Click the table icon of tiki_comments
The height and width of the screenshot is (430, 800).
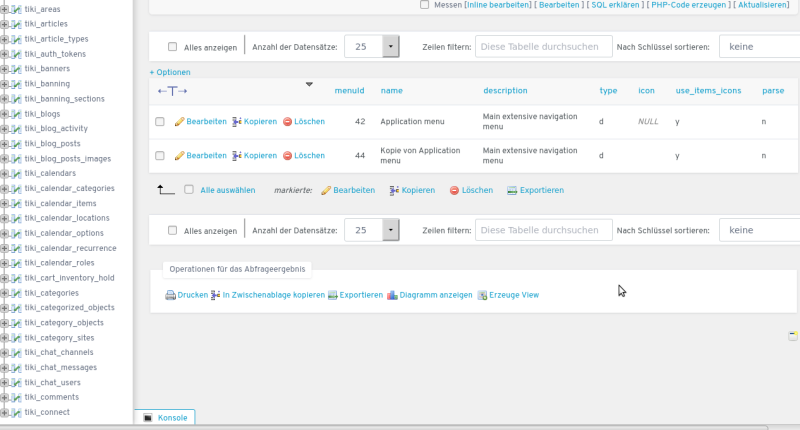click(16, 397)
